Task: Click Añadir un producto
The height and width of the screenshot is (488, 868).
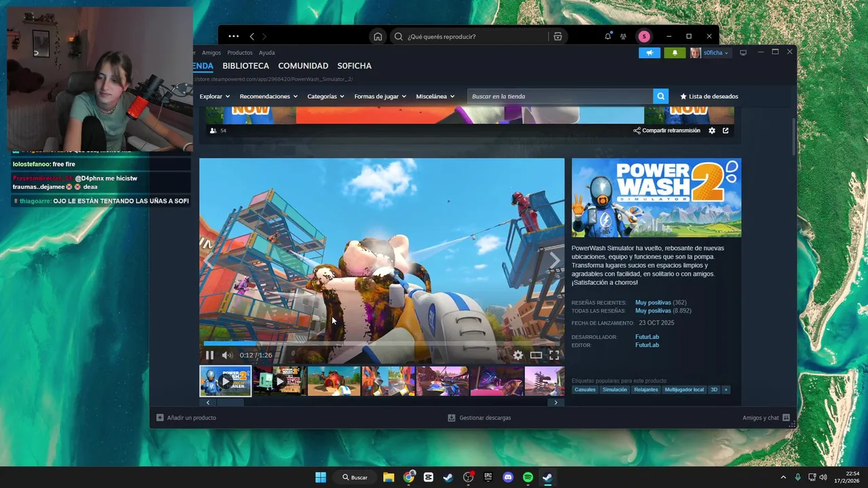Action: click(186, 418)
